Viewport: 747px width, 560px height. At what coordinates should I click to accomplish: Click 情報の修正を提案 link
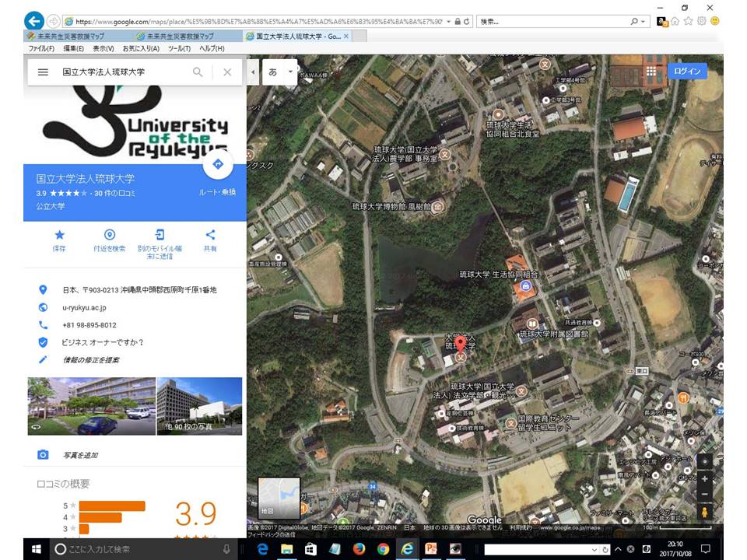(x=91, y=360)
